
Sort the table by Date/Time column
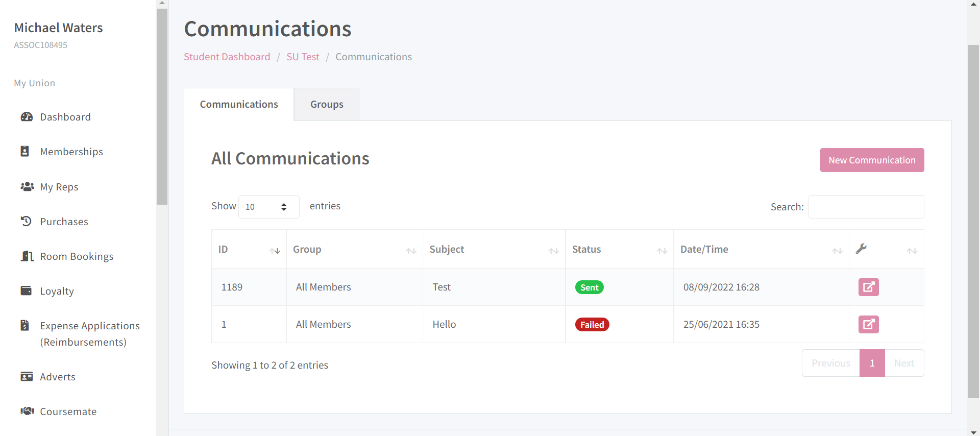pos(761,250)
